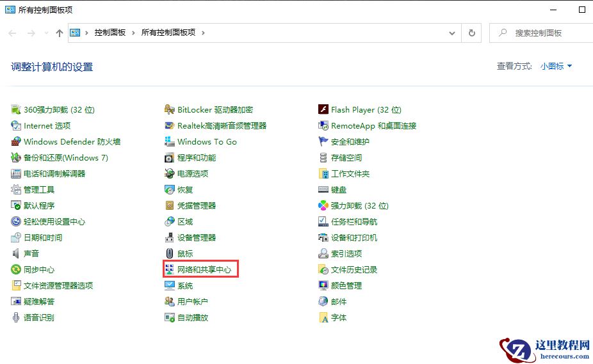Expand the address bar history dropdown
Image resolution: width=593 pixels, height=364 pixels.
click(x=452, y=33)
